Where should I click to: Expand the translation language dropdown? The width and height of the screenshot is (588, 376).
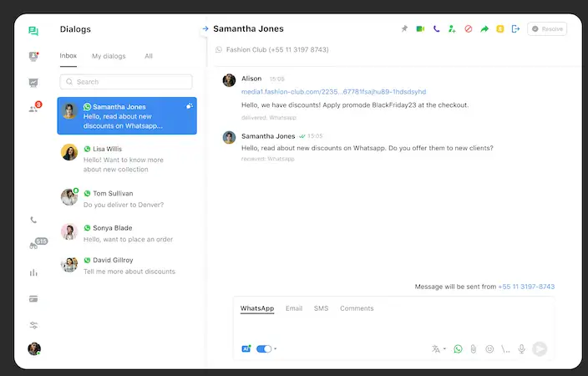coord(438,348)
